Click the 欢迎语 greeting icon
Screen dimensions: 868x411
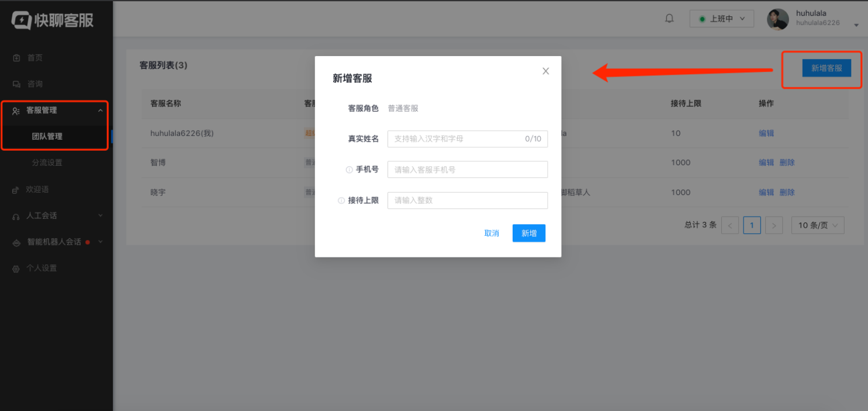(x=15, y=189)
